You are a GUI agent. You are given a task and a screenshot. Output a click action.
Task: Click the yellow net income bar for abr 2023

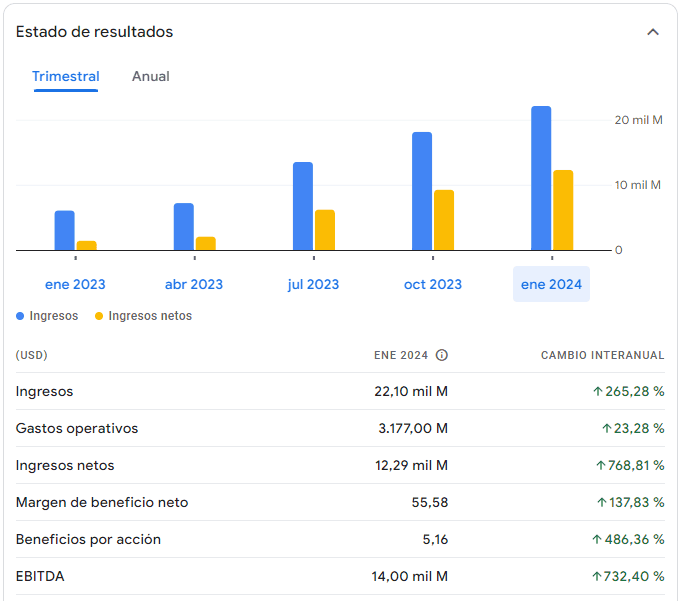pyautogui.click(x=206, y=243)
